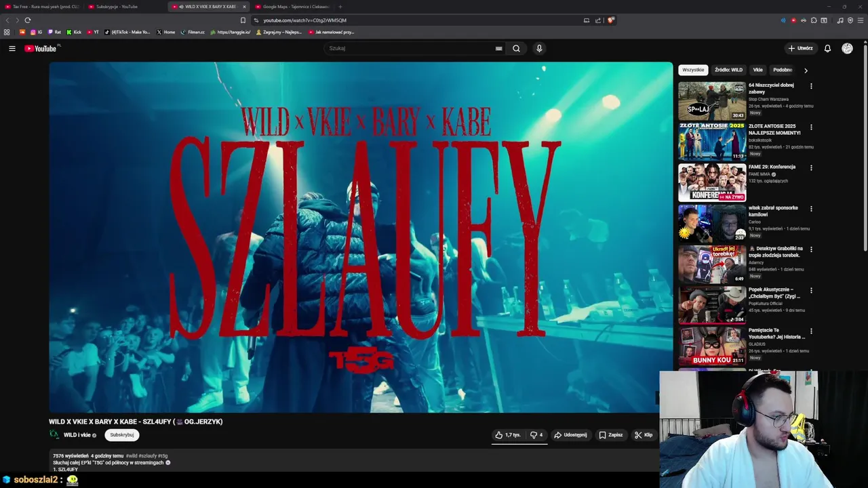868x488 pixels.
Task: Open the on-screen keyboard icon in search
Action: [498, 48]
